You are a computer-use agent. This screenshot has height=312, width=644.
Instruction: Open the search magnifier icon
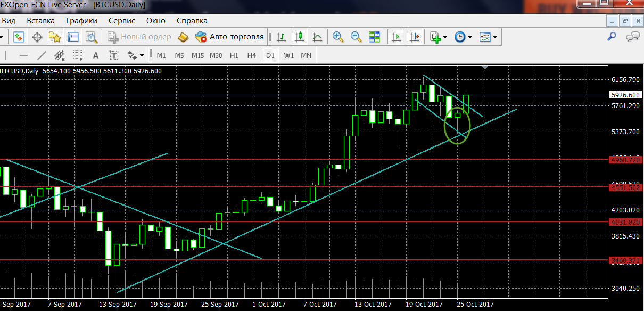pyautogui.click(x=612, y=36)
